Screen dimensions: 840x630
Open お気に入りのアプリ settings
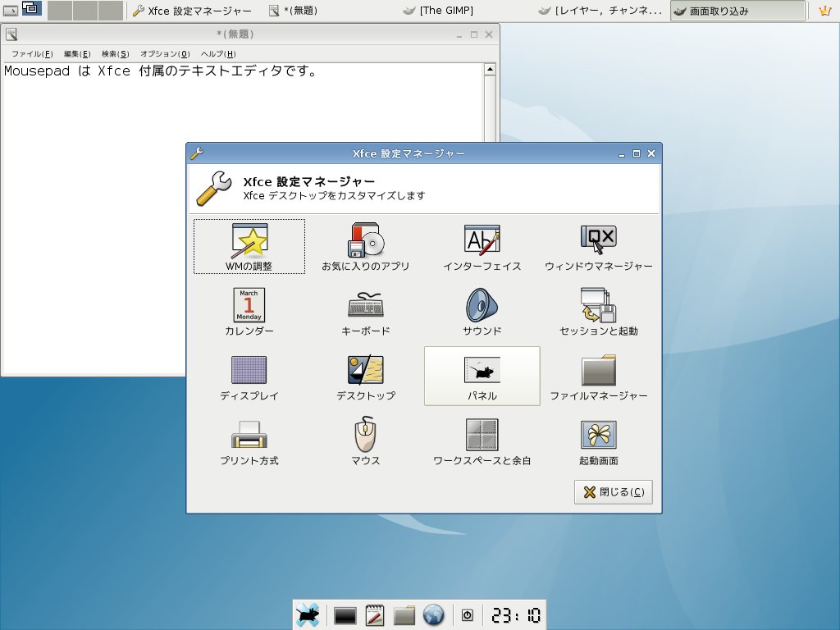[x=365, y=246]
